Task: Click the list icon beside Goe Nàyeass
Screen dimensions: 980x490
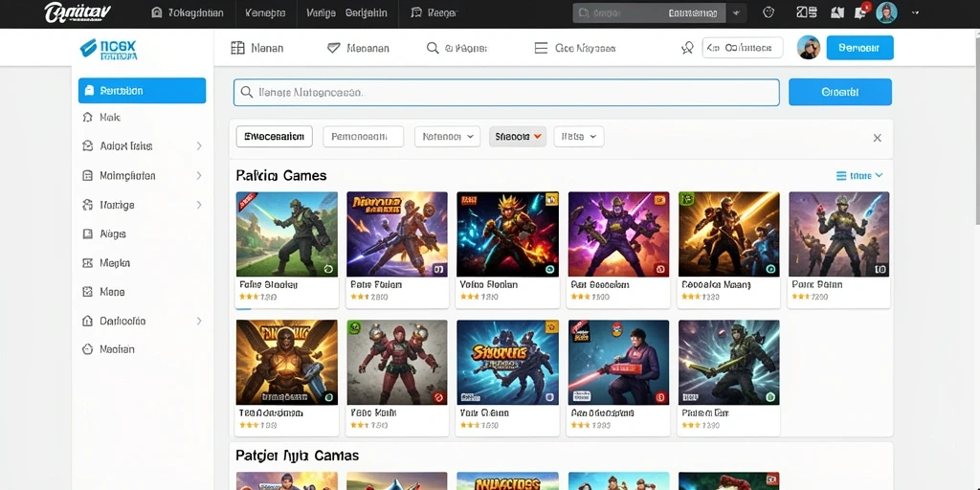Action: pos(542,48)
